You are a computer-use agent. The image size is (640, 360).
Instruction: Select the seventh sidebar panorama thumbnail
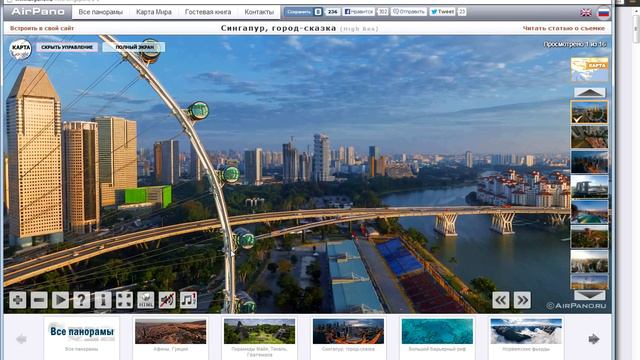(589, 262)
